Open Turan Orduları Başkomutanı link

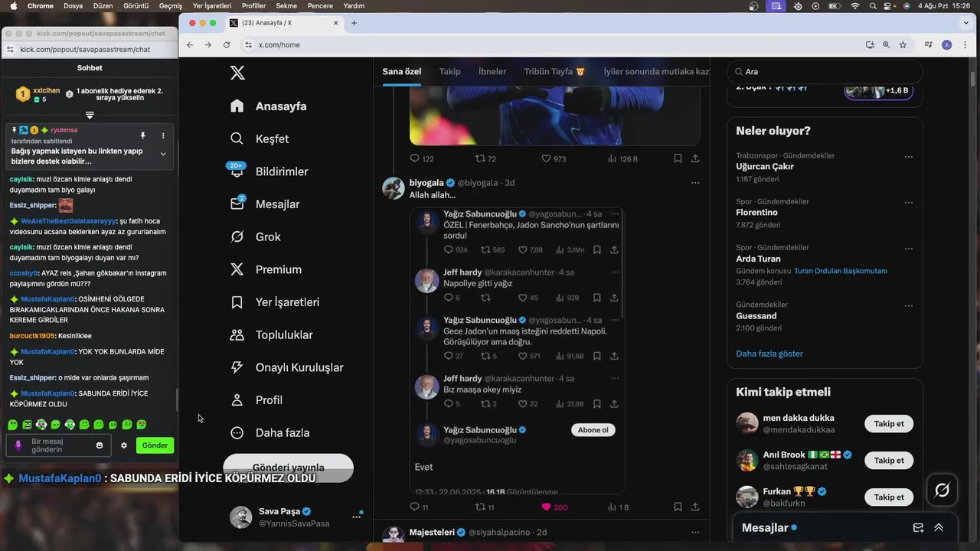tap(841, 271)
